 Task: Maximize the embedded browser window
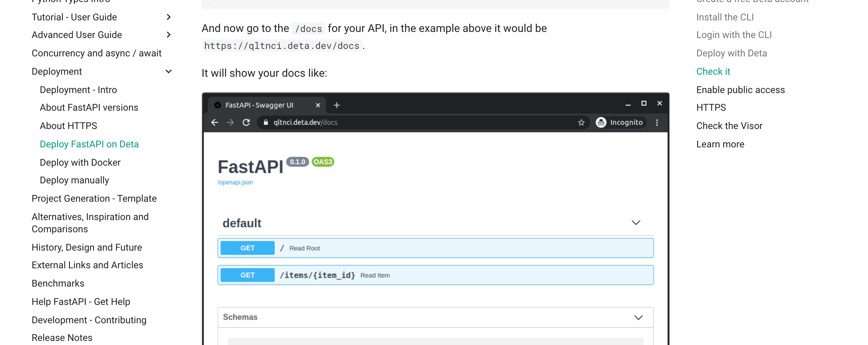pos(644,103)
